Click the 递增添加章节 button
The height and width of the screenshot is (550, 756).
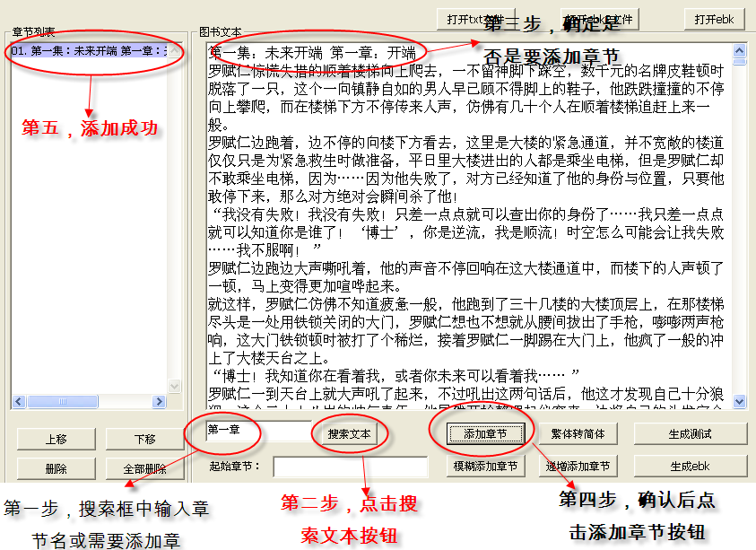[x=578, y=466]
